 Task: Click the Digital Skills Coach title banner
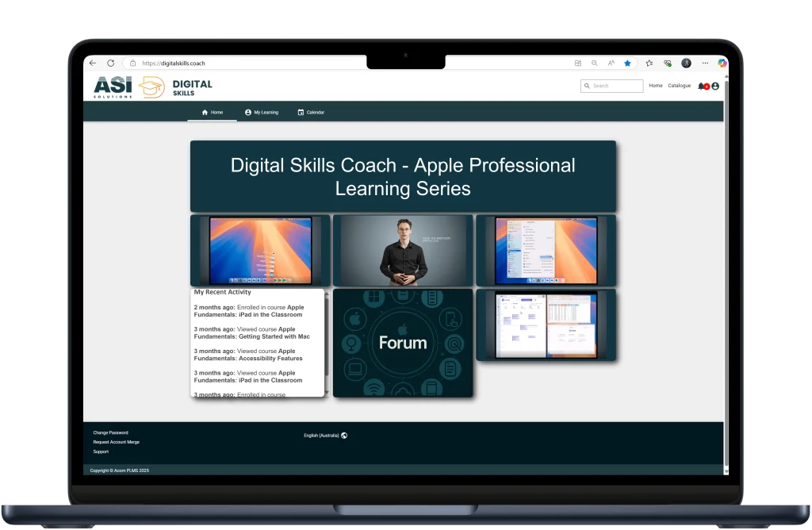(x=403, y=177)
